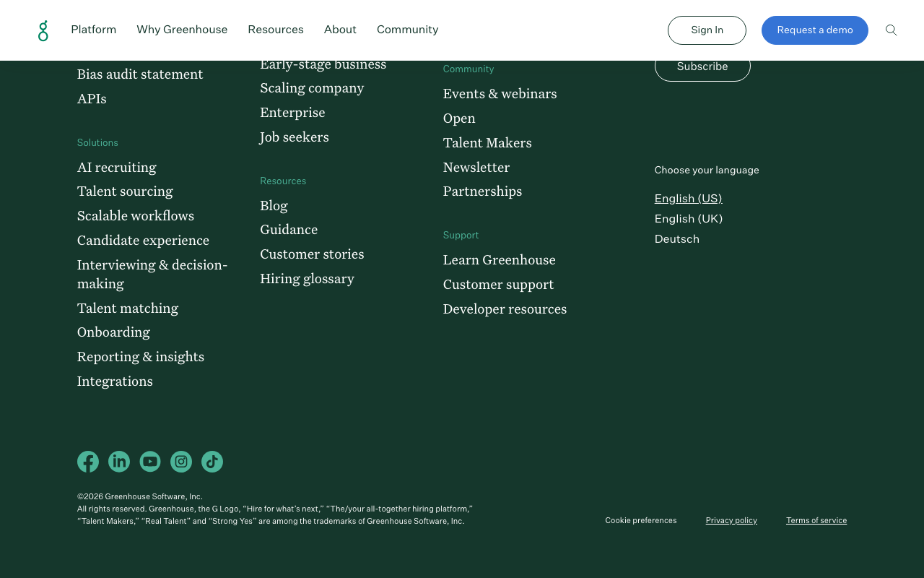Open the Instagram social icon
Screen dimensions: 924x578
[x=181, y=462]
